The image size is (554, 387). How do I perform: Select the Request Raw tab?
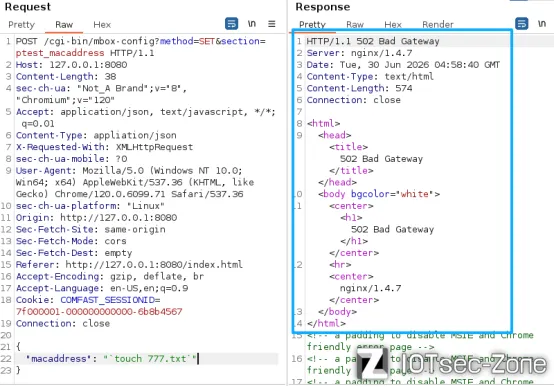64,25
